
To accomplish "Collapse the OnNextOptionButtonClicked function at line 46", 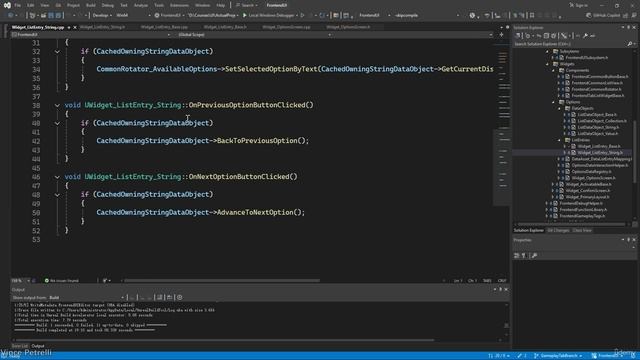I will (x=57, y=177).
